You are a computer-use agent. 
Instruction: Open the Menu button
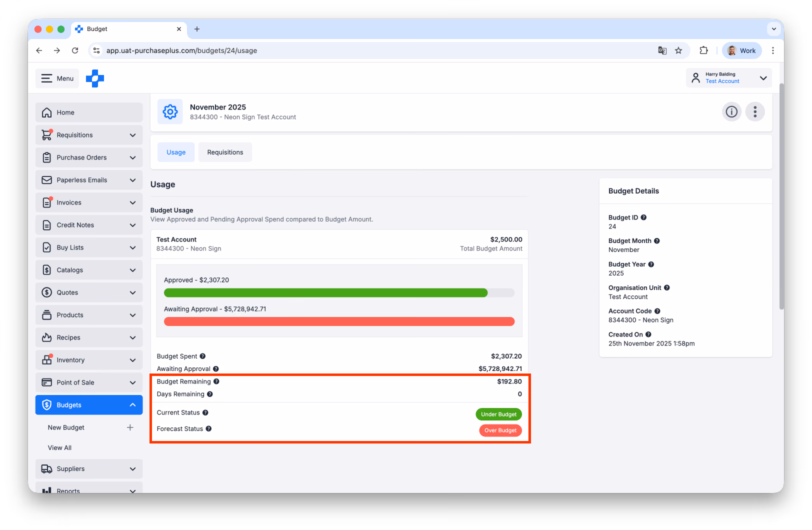[x=57, y=78]
